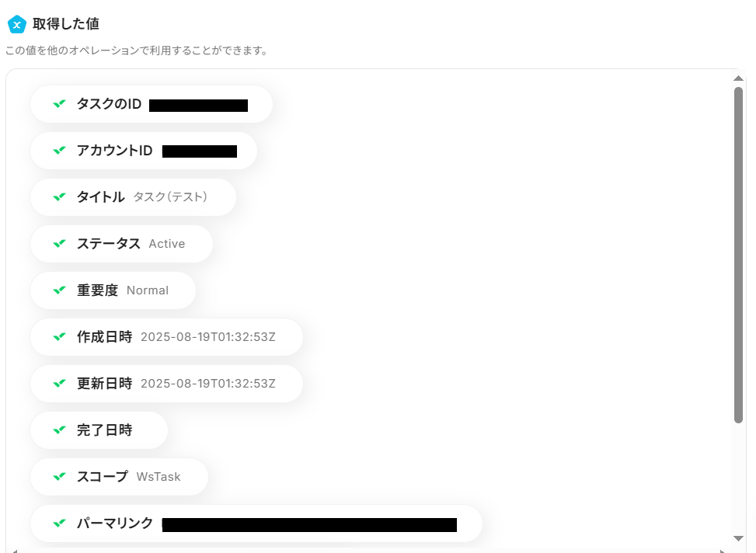Click the scroll down arrow of the list
Screen dimensions: 756x553
[738, 537]
